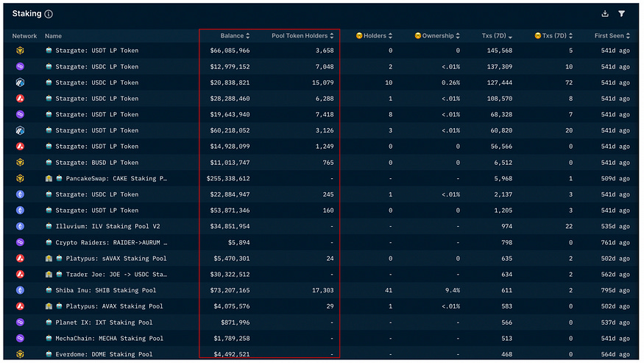Click balance value $255,338,612
Viewport: 644px width, 363px height.
point(228,178)
